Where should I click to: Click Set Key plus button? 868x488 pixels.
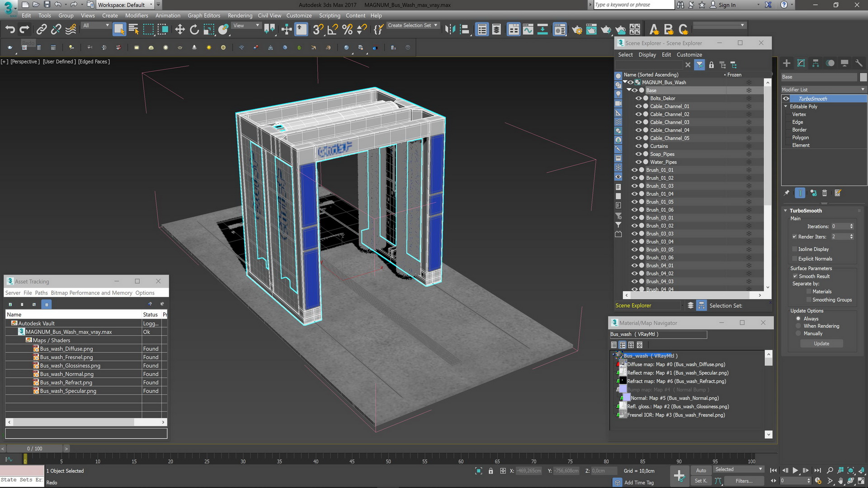679,475
